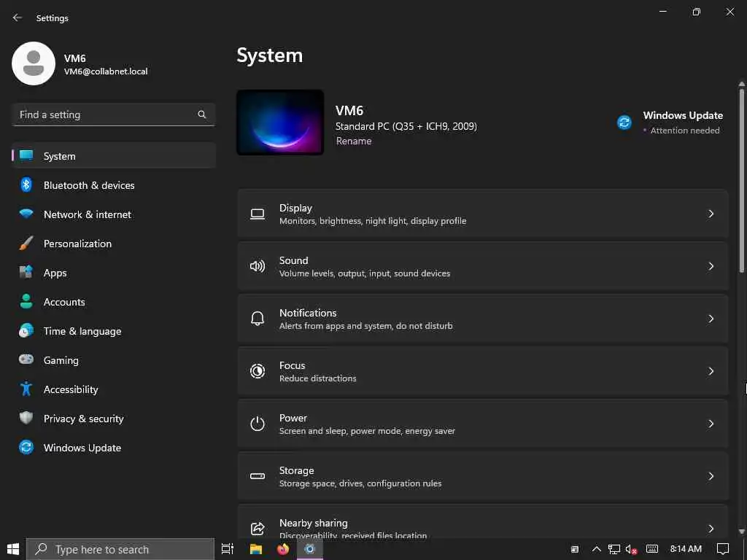Click the System monitor icon in sidebar
747x560 pixels.
point(26,156)
